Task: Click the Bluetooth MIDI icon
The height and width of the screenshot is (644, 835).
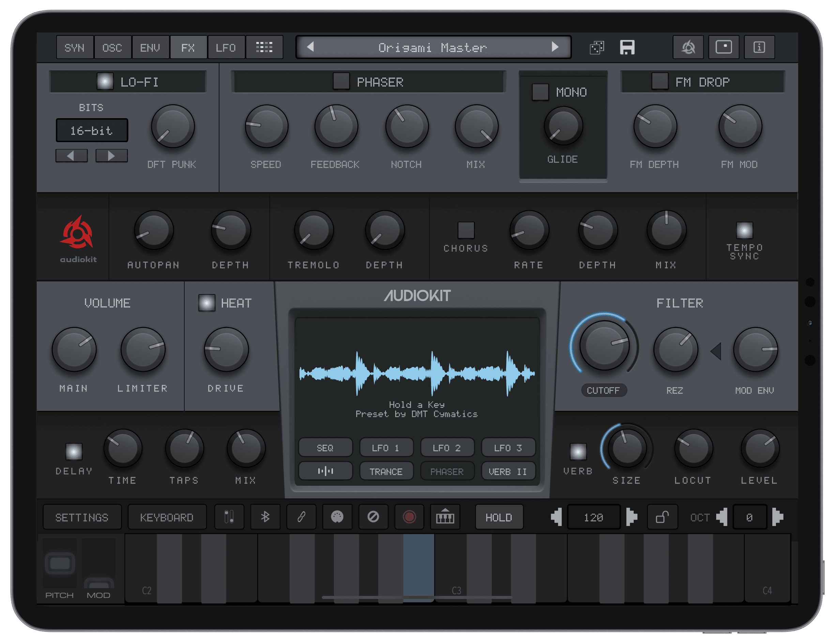Action: coord(265,517)
